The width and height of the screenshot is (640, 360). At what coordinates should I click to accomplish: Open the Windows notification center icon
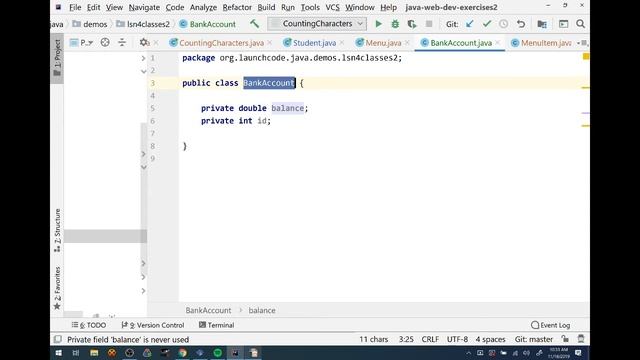[x=578, y=353]
